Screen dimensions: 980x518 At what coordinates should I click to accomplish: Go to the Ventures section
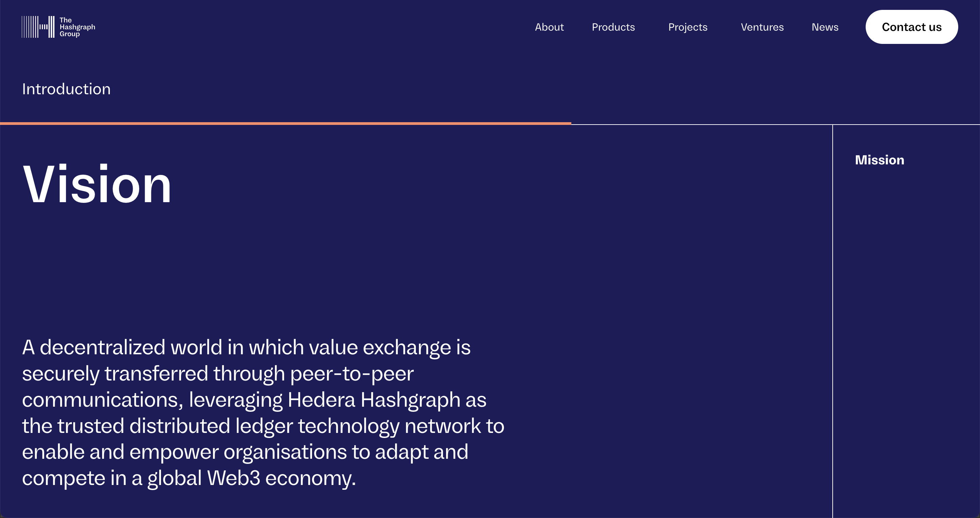(x=762, y=27)
